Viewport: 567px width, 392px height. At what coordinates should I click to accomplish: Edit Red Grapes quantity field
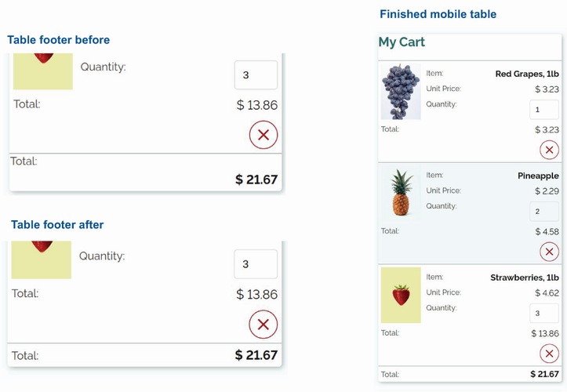(x=544, y=110)
